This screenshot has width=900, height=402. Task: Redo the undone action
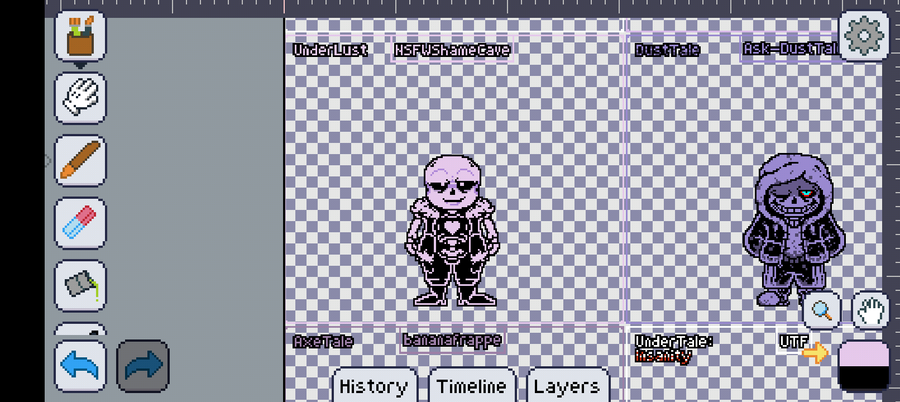(x=143, y=366)
